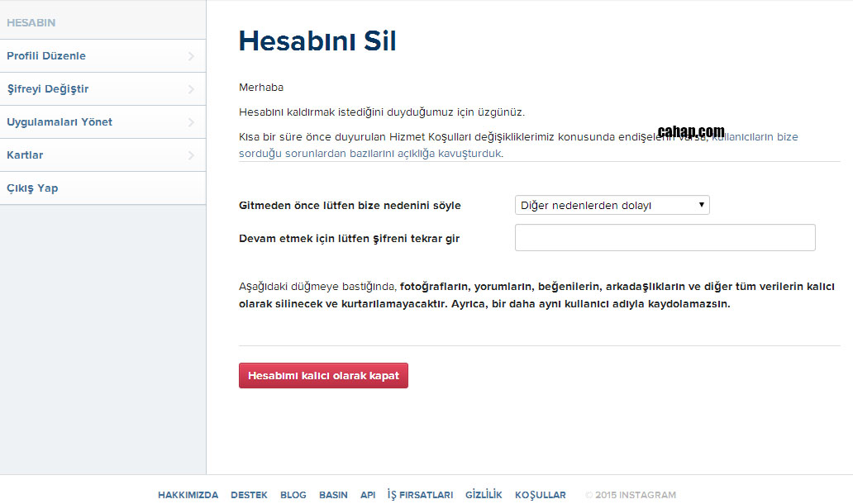This screenshot has height=504, width=853.
Task: Open the 'Diğer nedenlerden dolayı' reason dropdown
Action: pyautogui.click(x=612, y=205)
